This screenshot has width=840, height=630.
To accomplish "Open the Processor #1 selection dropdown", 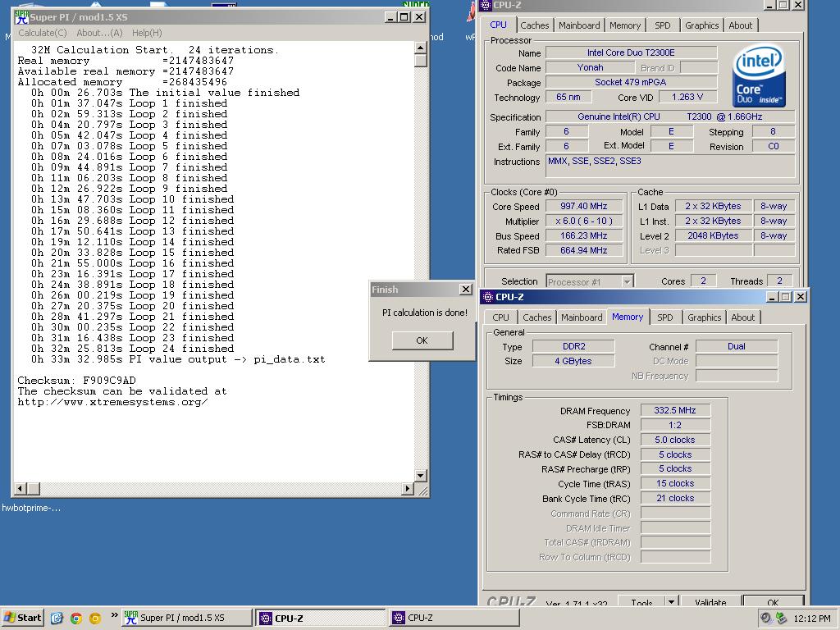I will 627,281.
